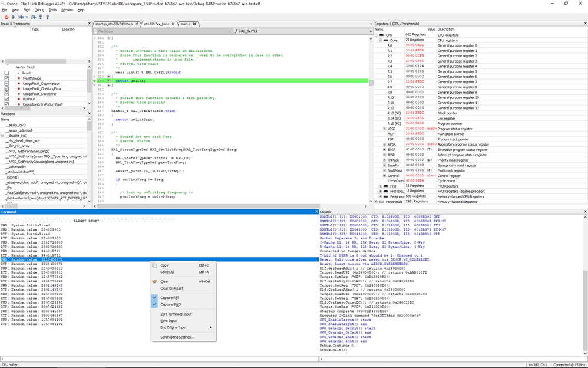
Task: Click the Core chip icon in Registers
Action: 386,40
